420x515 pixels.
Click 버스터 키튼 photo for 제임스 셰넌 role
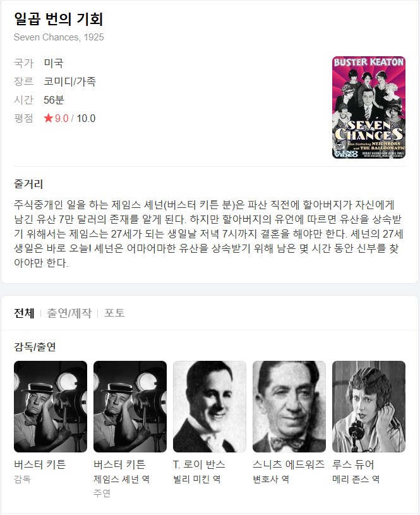130,406
